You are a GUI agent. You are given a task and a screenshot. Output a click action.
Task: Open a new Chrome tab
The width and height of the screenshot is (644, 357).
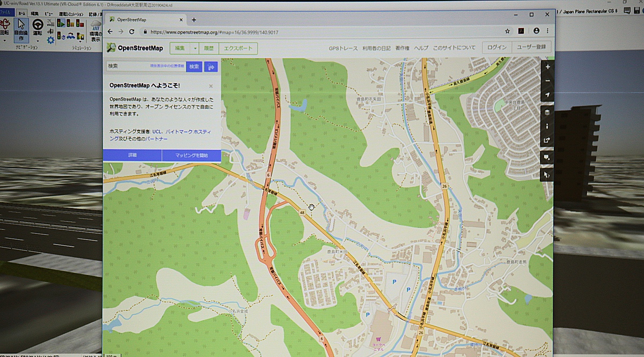click(x=194, y=20)
